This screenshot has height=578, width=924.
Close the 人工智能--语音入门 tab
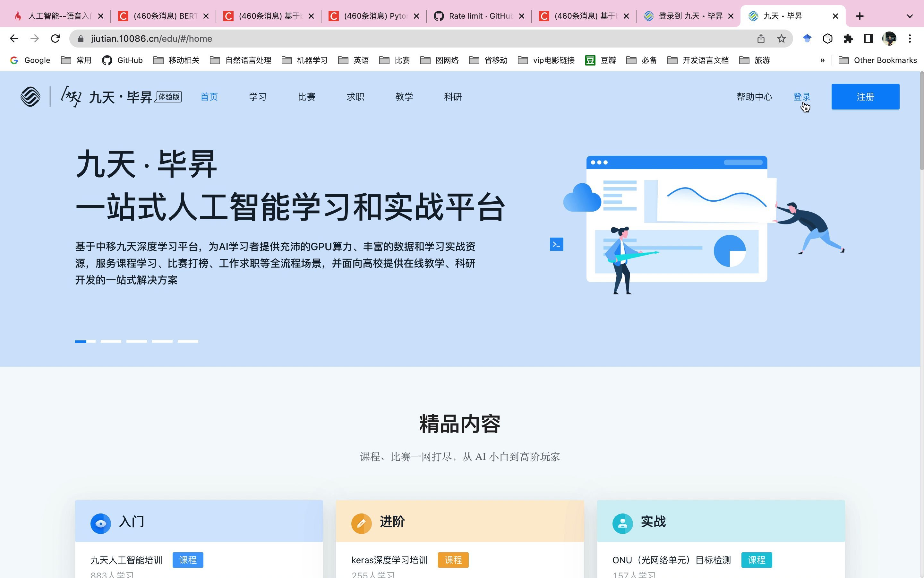tap(100, 16)
